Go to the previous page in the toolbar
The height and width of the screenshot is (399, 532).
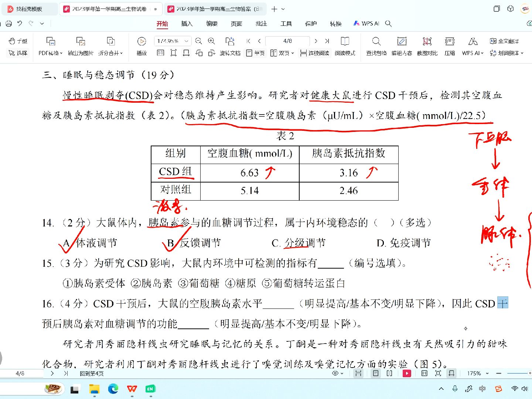click(259, 41)
